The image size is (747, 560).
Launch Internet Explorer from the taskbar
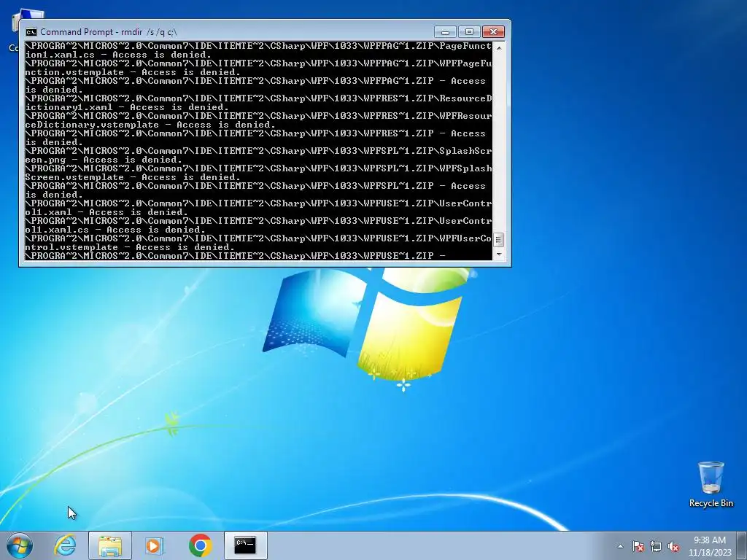click(65, 545)
